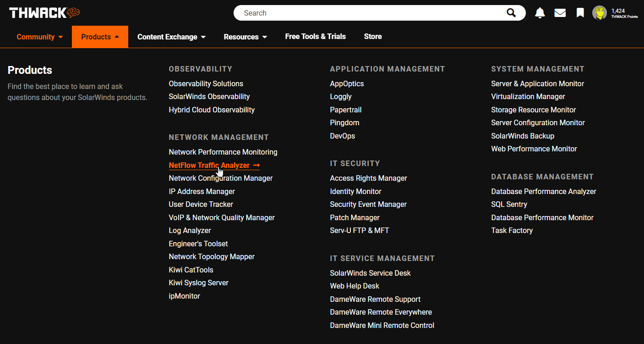Image resolution: width=644 pixels, height=344 pixels.
Task: Open Database Performance Analyzer
Action: (x=544, y=191)
